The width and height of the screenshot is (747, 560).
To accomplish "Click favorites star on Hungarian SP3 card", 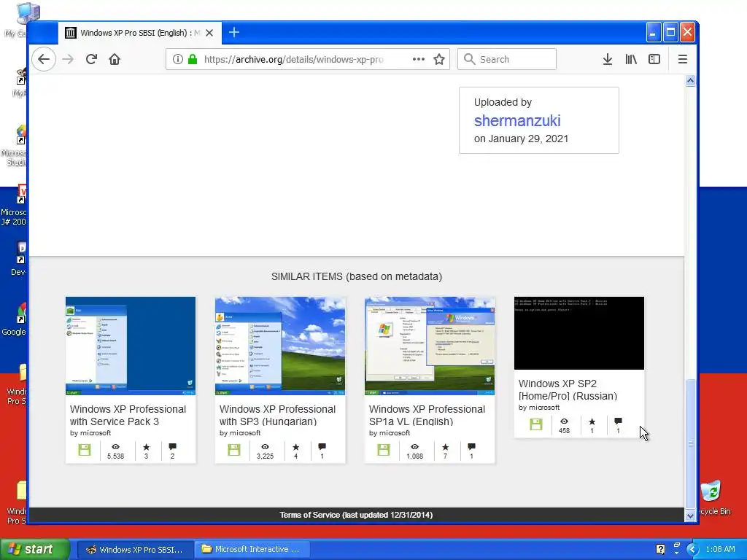I will [296, 447].
